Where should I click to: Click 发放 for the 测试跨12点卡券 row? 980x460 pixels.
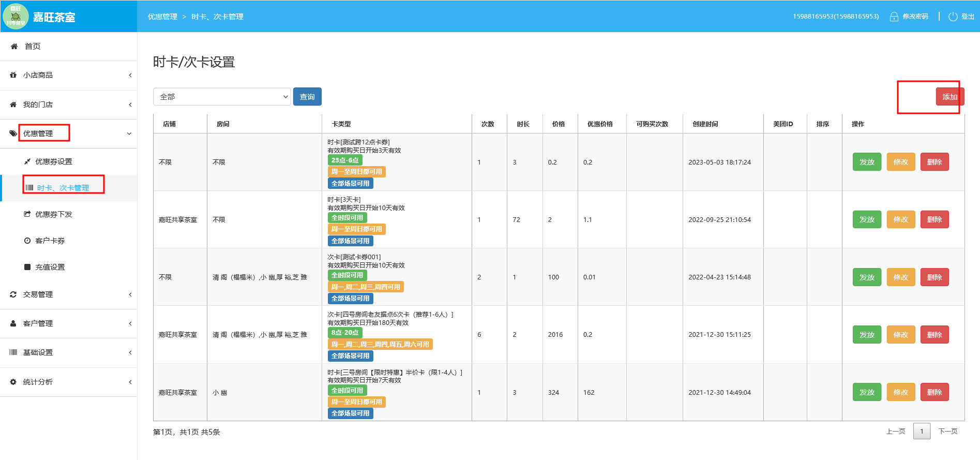(x=867, y=162)
